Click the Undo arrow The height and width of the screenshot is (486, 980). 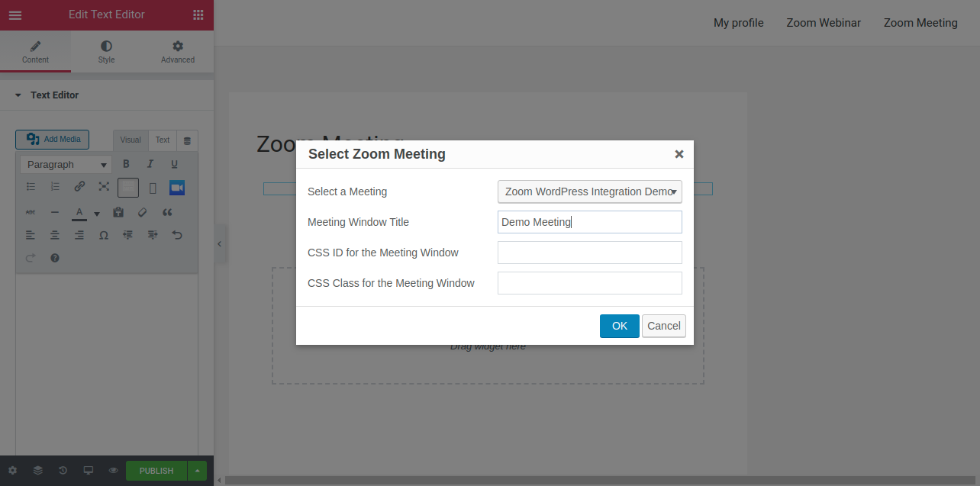(177, 235)
